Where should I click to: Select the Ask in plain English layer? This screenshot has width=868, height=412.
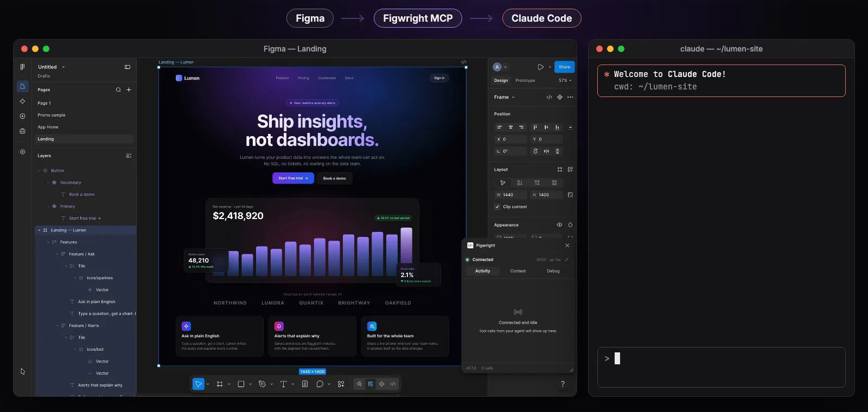(97, 302)
